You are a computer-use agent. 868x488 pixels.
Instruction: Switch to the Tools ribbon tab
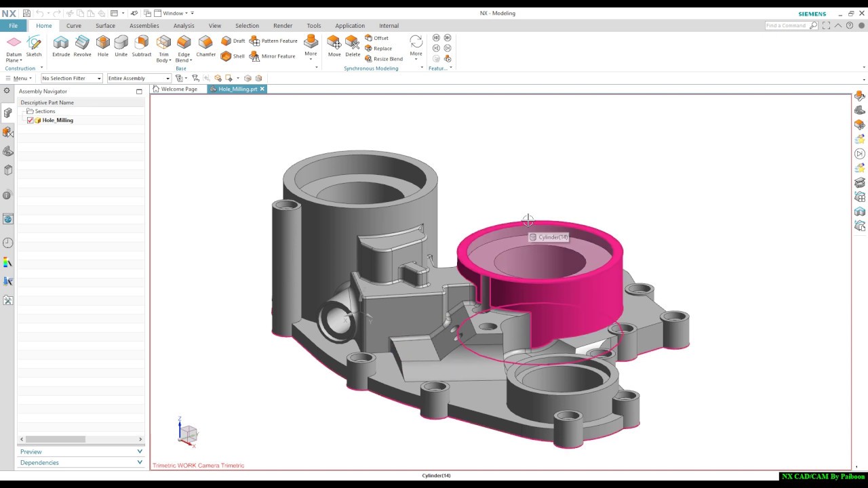(x=314, y=26)
